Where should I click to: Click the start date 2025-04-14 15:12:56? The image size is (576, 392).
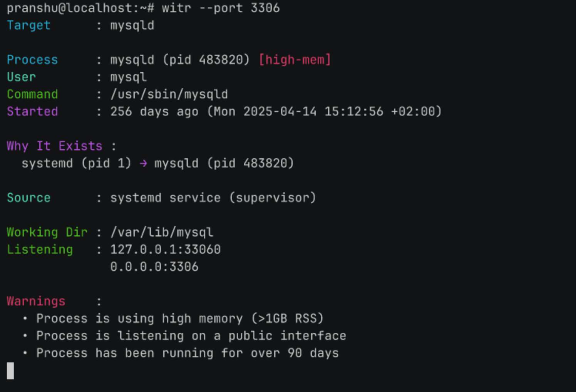tap(313, 112)
